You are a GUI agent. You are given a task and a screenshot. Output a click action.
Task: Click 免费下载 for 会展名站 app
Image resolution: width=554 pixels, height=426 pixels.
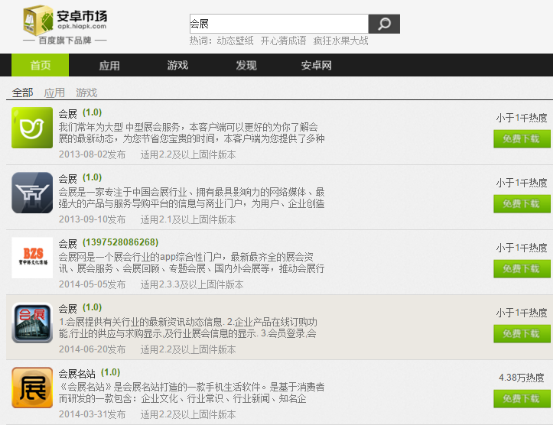coord(522,399)
